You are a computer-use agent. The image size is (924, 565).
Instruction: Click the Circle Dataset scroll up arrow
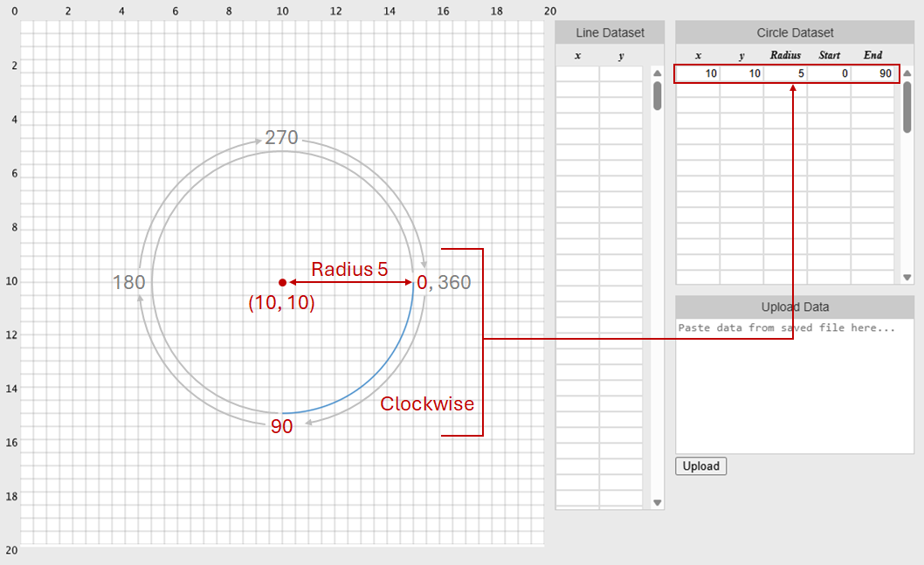tap(907, 73)
